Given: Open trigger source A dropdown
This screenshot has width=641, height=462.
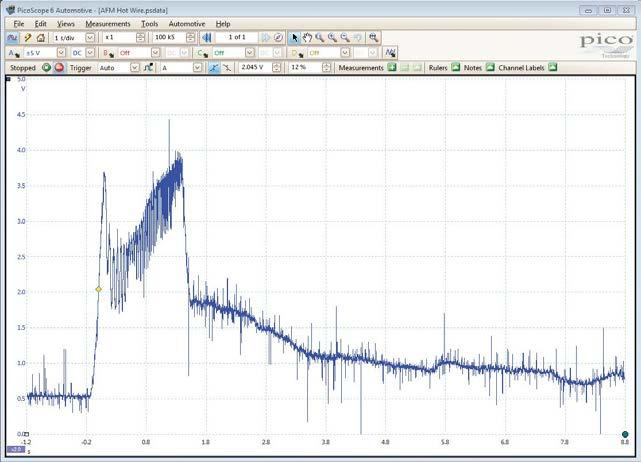Looking at the screenshot, I should click(197, 67).
